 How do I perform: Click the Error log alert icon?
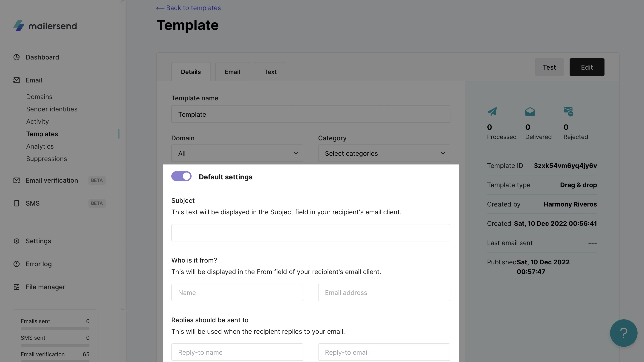(17, 264)
